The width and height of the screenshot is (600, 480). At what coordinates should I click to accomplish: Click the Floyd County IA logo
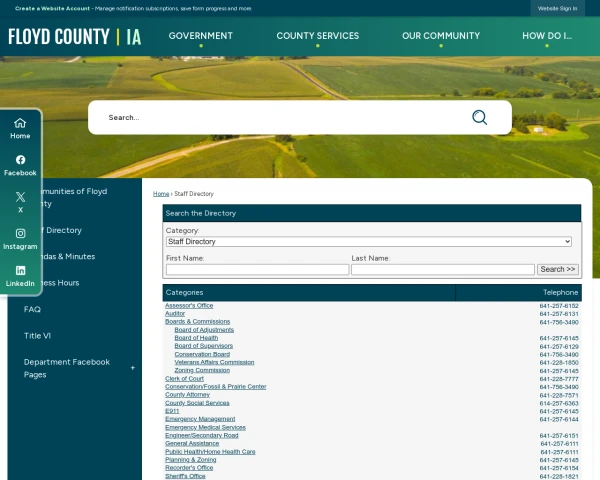click(x=75, y=37)
